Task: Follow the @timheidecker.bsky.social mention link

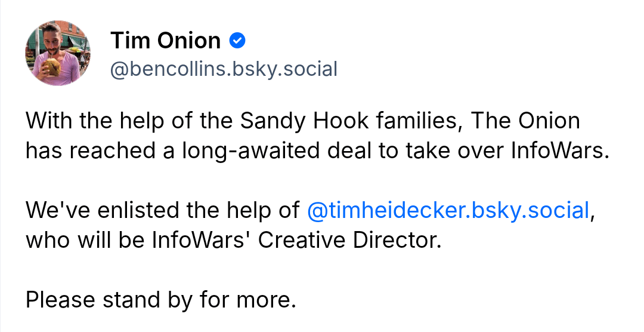Action: click(x=448, y=210)
